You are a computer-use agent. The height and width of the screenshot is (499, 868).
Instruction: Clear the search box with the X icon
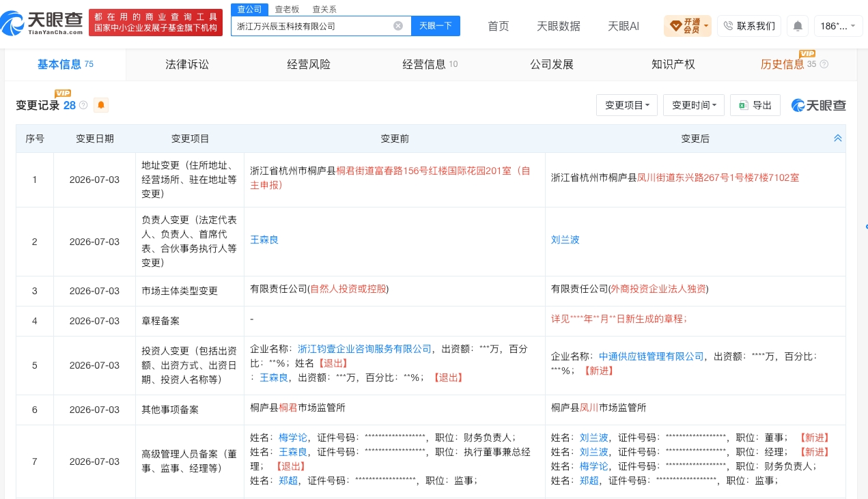point(398,26)
